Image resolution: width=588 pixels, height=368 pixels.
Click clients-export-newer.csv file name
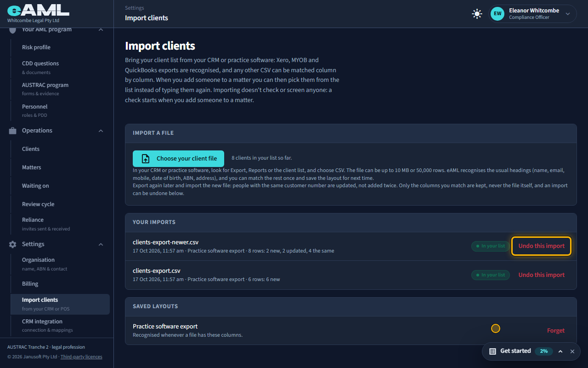(x=165, y=242)
